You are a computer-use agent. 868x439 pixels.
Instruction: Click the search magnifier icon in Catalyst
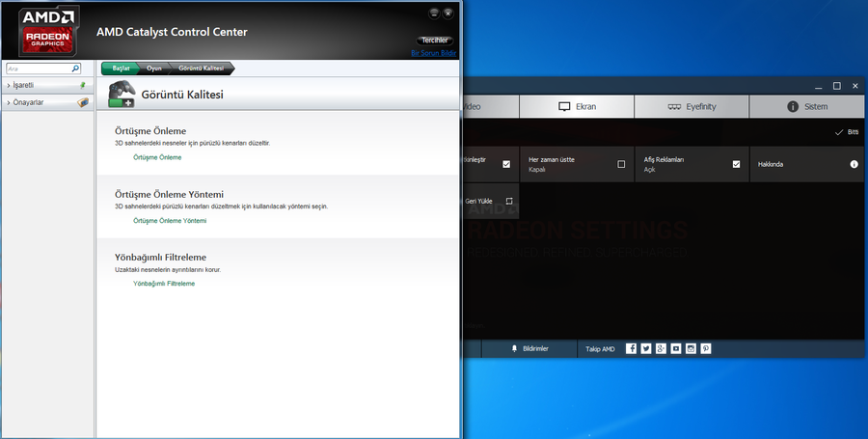pyautogui.click(x=75, y=69)
